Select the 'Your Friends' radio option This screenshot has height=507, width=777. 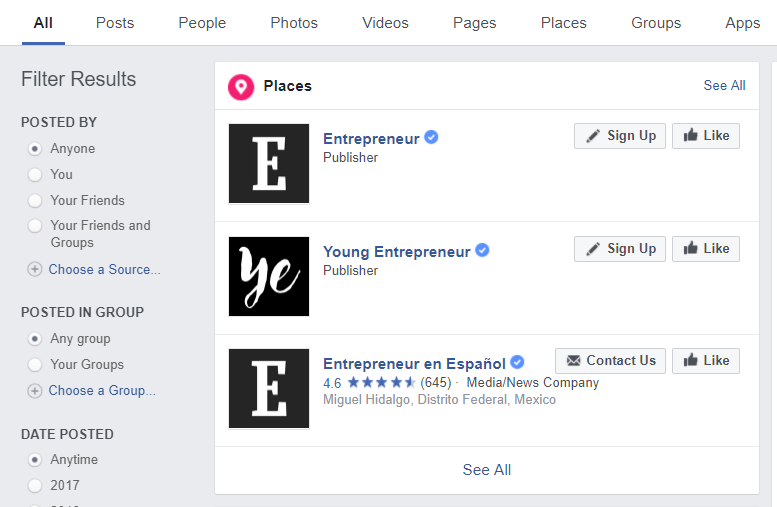(35, 200)
